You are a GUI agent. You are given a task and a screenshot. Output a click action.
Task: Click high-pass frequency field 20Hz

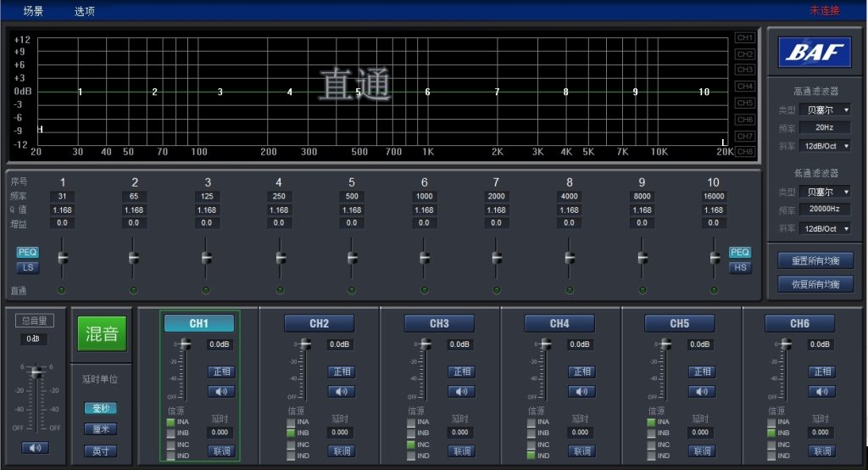pos(825,127)
